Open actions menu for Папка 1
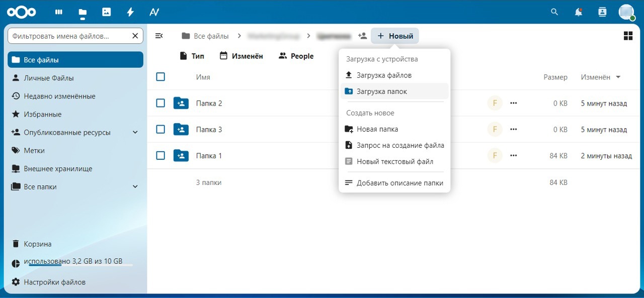The image size is (644, 298). click(x=513, y=155)
